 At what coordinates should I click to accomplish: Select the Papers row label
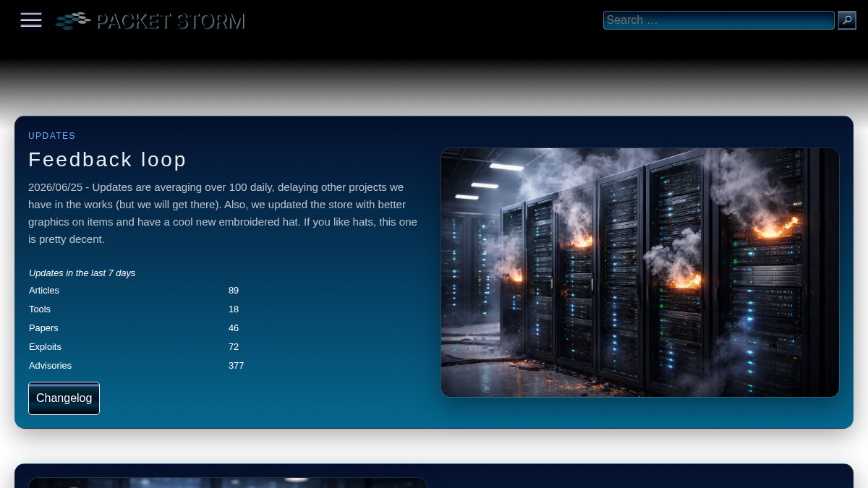click(43, 328)
